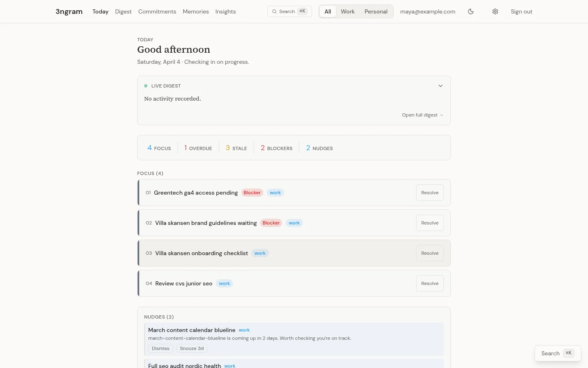
Task: Collapse the Live Digest panel chevron
Action: point(441,86)
